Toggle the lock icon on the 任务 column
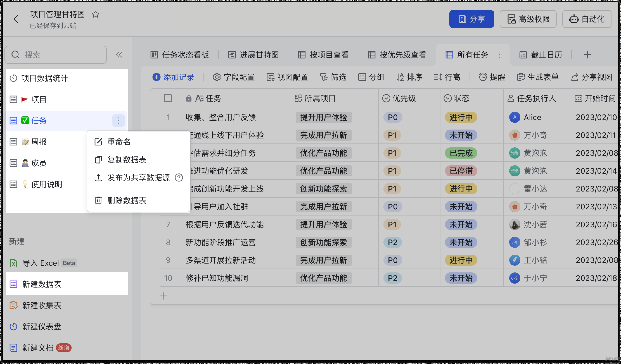 click(189, 98)
